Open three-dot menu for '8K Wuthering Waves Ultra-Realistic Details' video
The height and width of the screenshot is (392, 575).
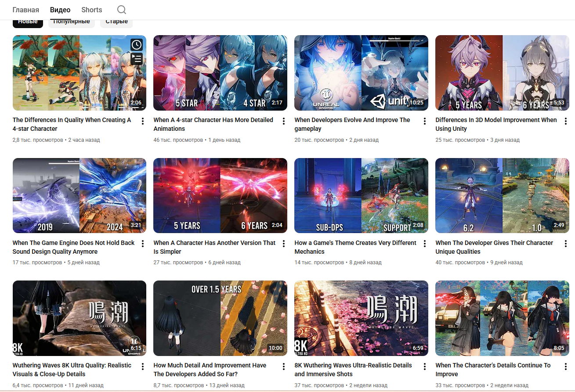[425, 367]
